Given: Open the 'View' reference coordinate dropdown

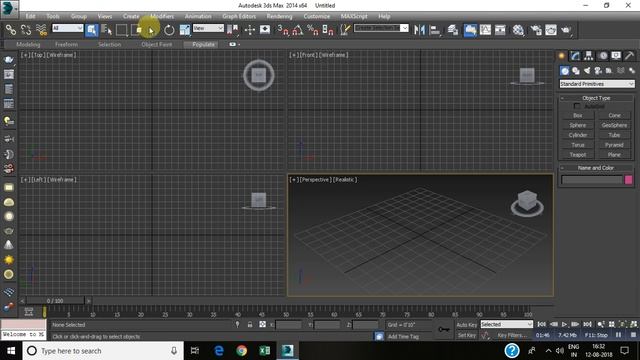Looking at the screenshot, I should click(208, 28).
